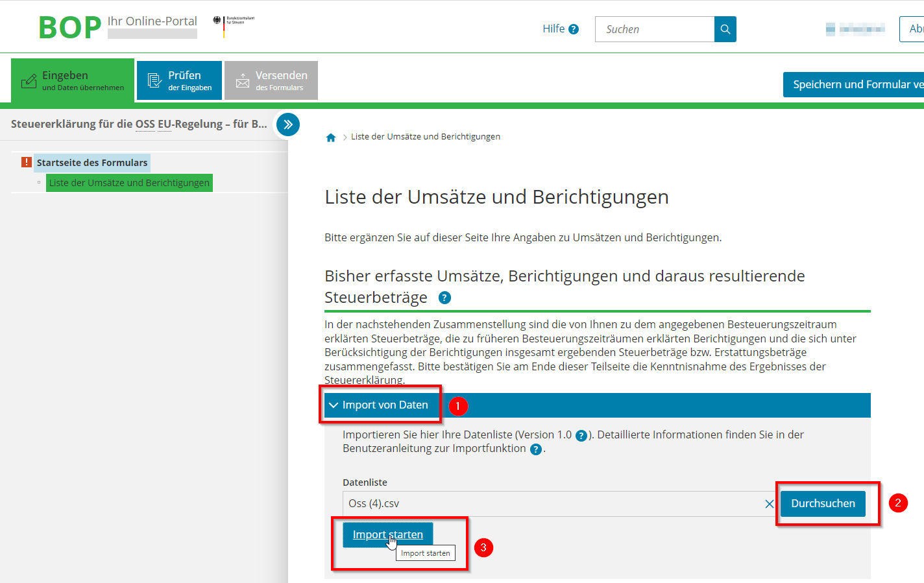Select Startseite des Formulars in the tree

92,163
